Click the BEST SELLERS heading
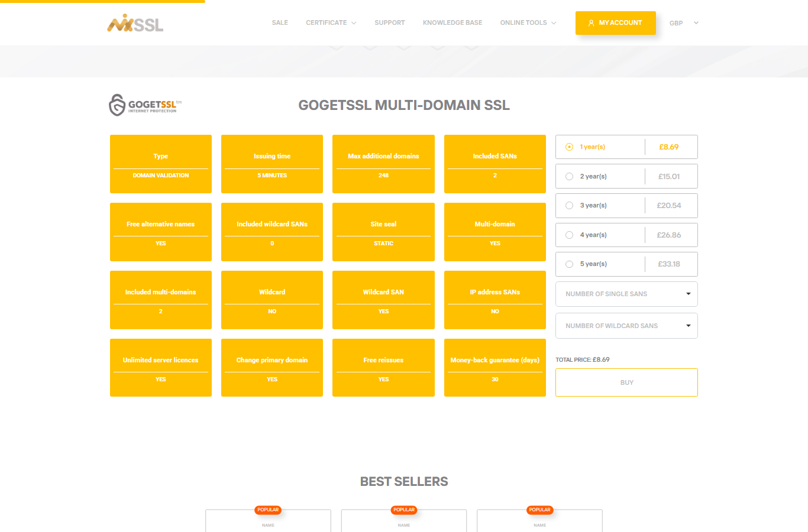 pyautogui.click(x=404, y=482)
